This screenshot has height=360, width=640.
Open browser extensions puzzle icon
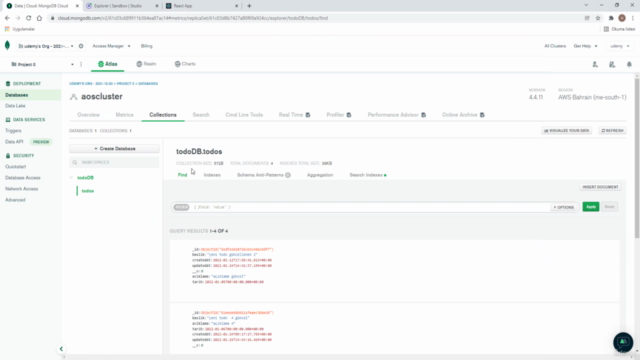click(x=611, y=18)
